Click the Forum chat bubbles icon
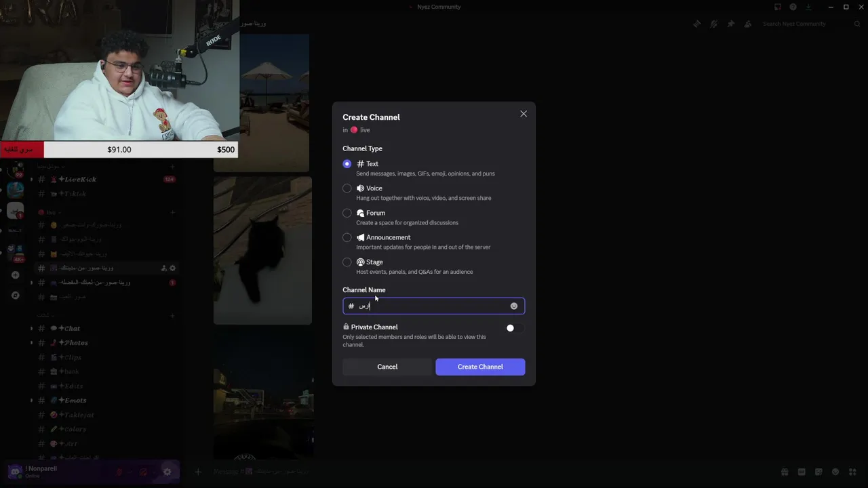Viewport: 868px width, 488px height. click(360, 213)
